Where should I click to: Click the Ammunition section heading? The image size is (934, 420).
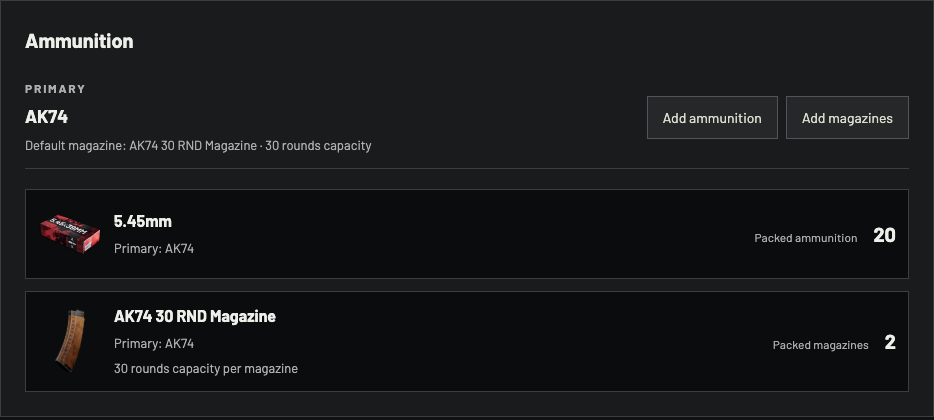pos(79,41)
